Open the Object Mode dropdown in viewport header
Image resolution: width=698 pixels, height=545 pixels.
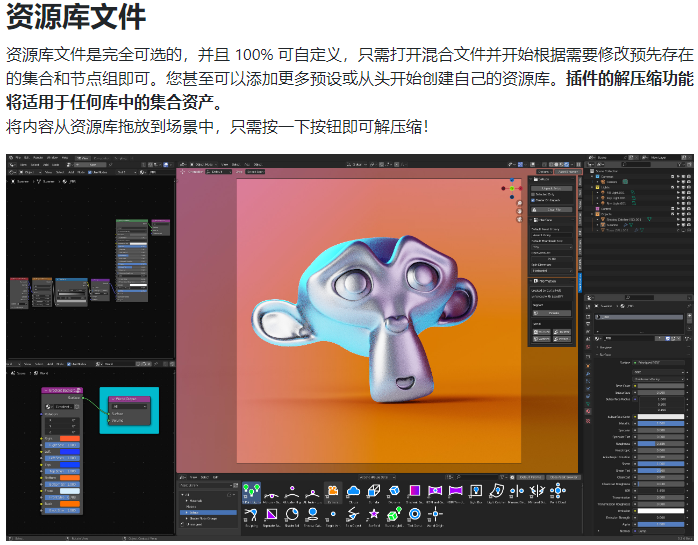pos(203,164)
